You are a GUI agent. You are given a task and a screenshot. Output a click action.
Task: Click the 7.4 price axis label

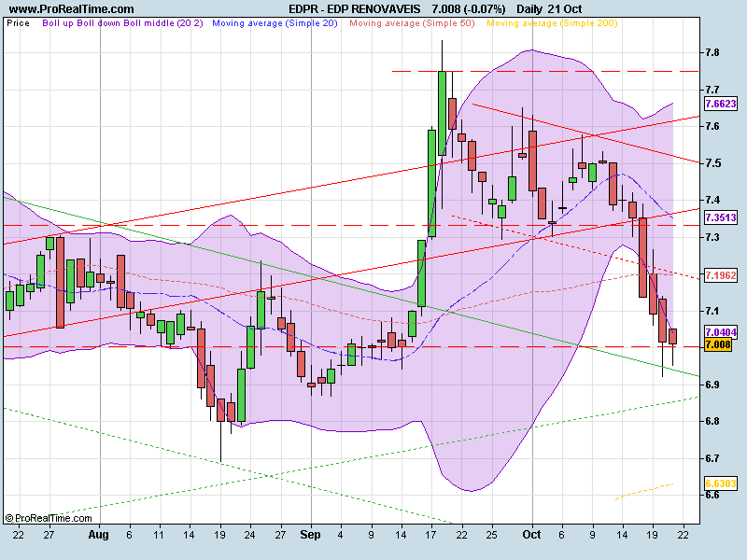712,200
